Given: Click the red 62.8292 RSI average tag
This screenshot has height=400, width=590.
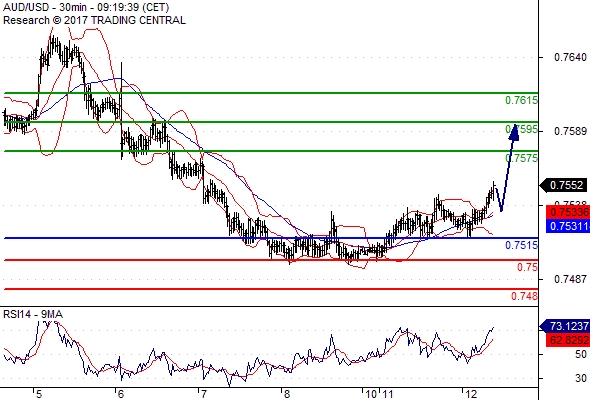Looking at the screenshot, I should point(568,341).
